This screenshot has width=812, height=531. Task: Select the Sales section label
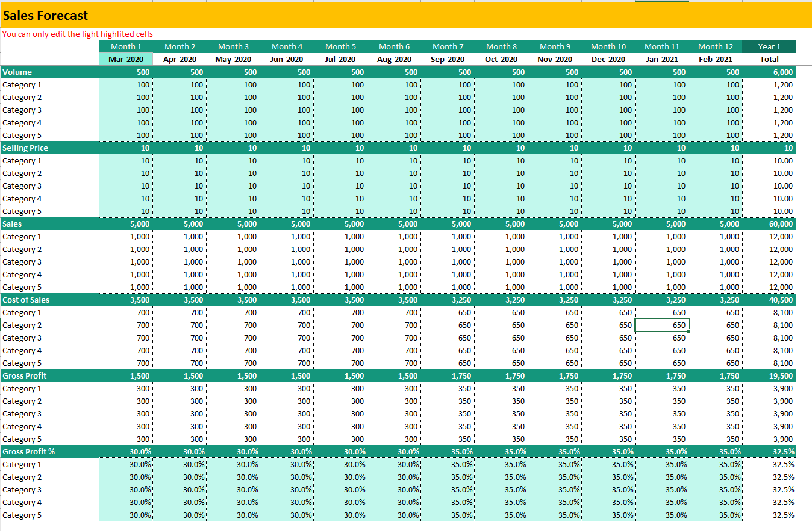point(49,224)
